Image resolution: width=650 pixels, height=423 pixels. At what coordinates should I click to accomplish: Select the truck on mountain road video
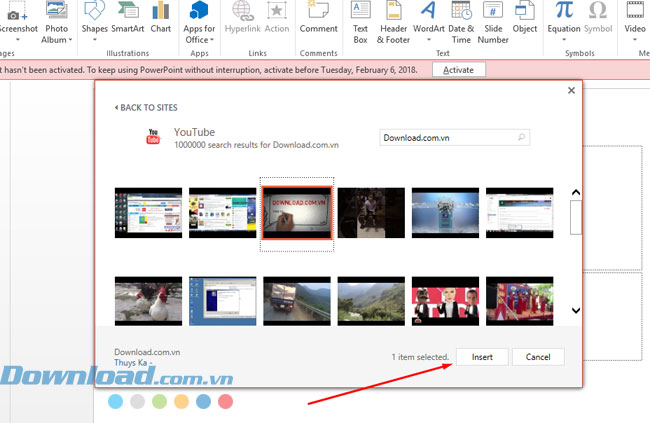click(x=297, y=301)
